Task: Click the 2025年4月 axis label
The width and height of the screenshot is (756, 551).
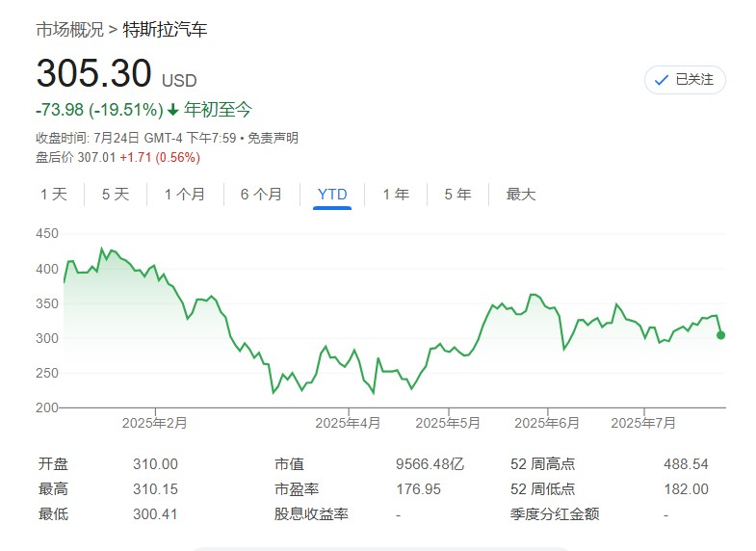Action: point(349,422)
